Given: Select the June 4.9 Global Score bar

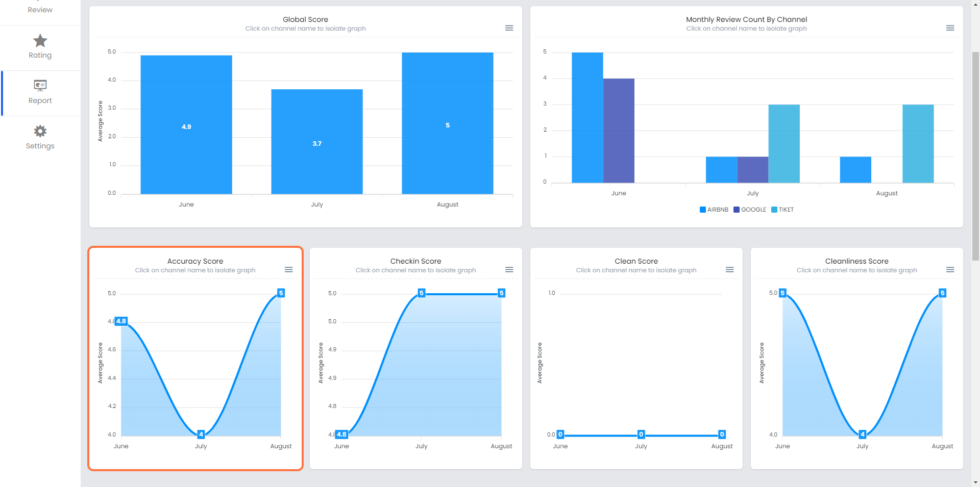Looking at the screenshot, I should coord(186,124).
